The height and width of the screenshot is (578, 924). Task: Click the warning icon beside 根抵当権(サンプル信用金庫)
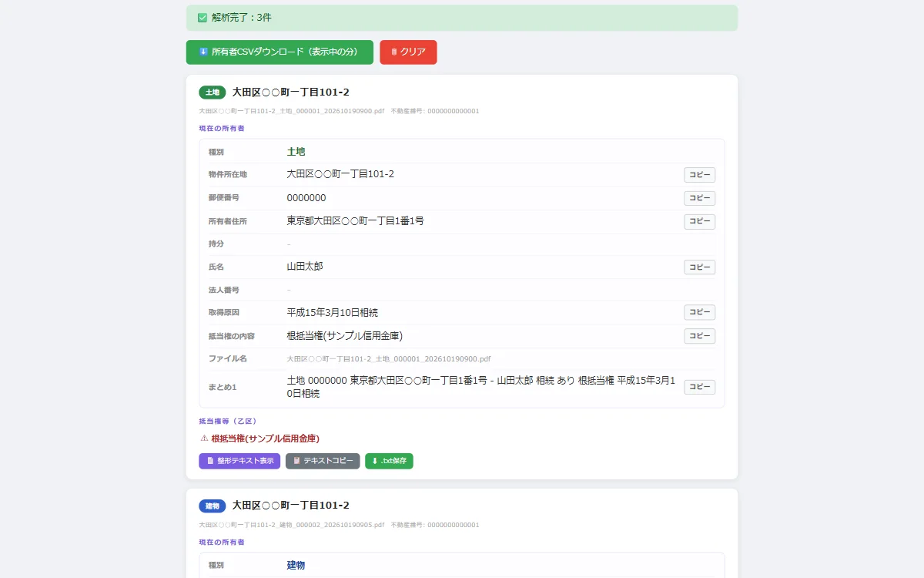coord(204,439)
